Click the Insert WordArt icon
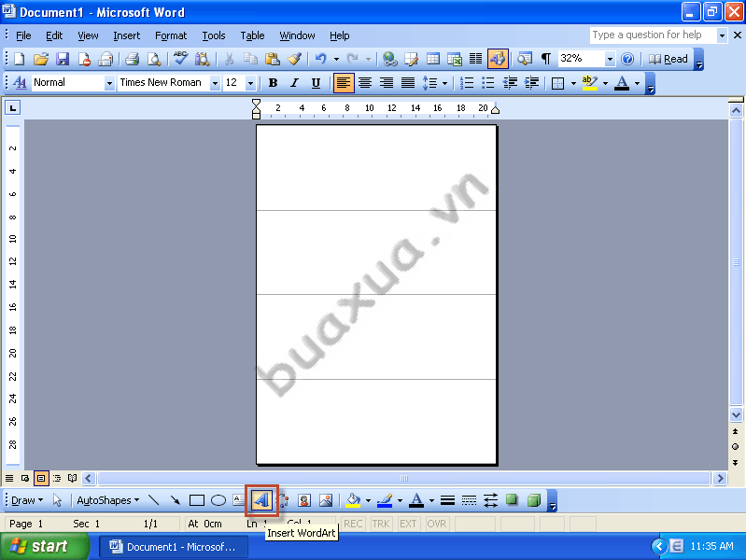This screenshot has height=560, width=746. click(x=261, y=500)
